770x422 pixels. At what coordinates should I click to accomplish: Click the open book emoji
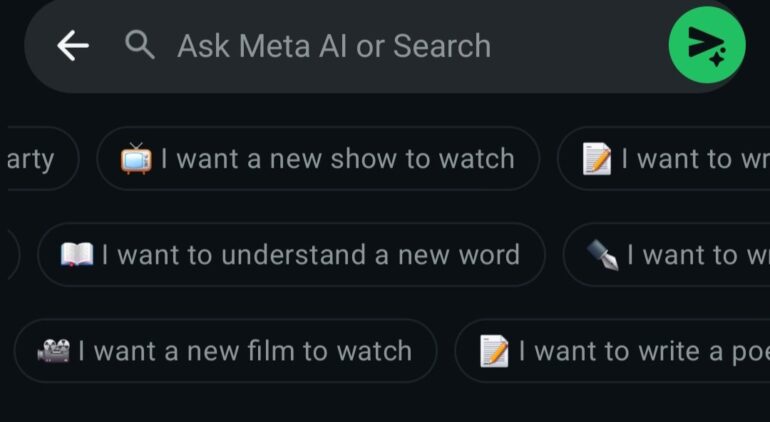76,255
